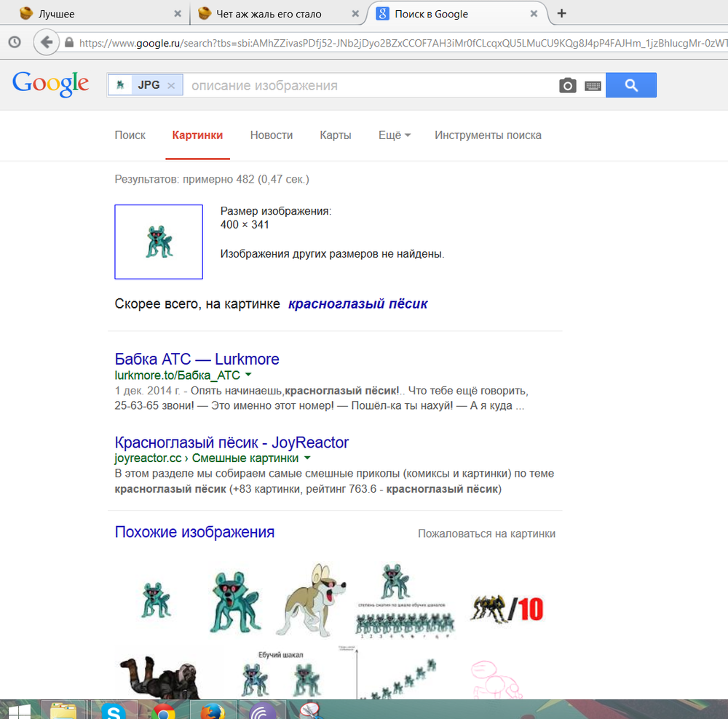The image size is (728, 719).
Task: Click the 'Результатов: примерно 482' result count
Action: (x=212, y=179)
